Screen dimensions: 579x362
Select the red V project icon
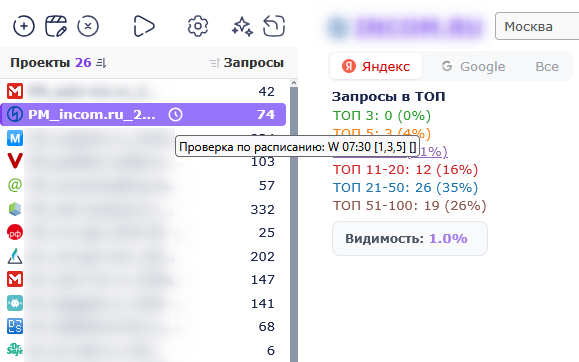(15, 161)
